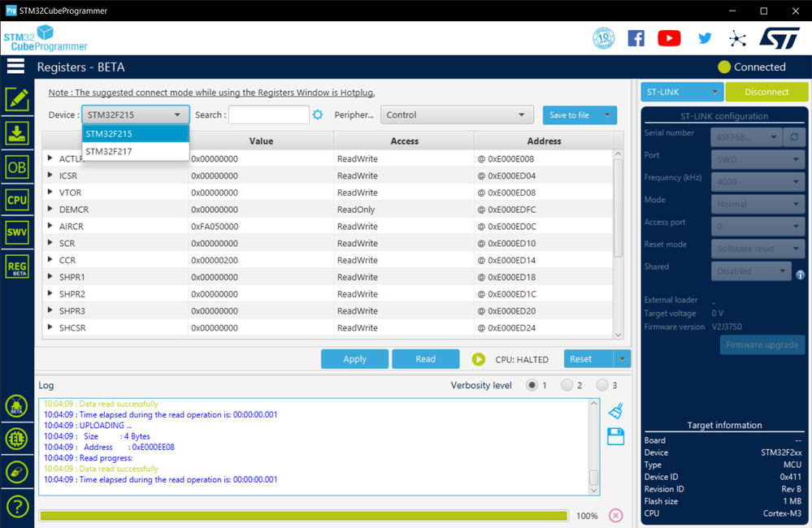
Task: Expand the SHCSR register row
Action: point(50,327)
